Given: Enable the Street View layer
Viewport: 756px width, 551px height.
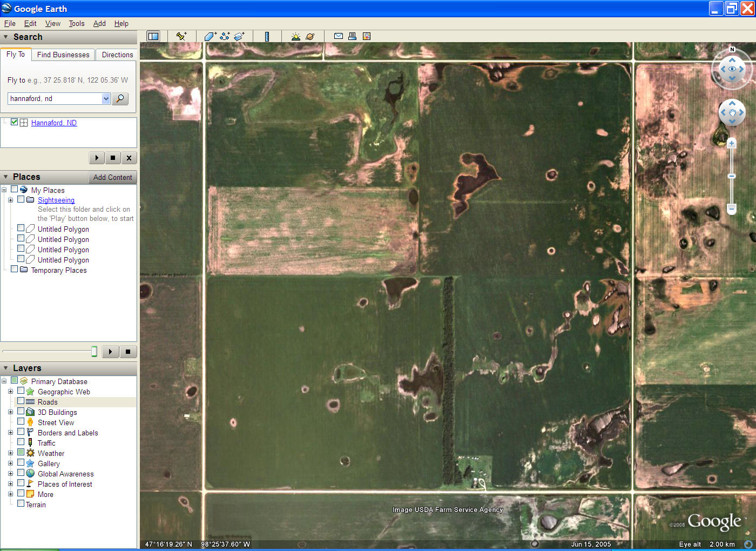Looking at the screenshot, I should pyautogui.click(x=21, y=421).
